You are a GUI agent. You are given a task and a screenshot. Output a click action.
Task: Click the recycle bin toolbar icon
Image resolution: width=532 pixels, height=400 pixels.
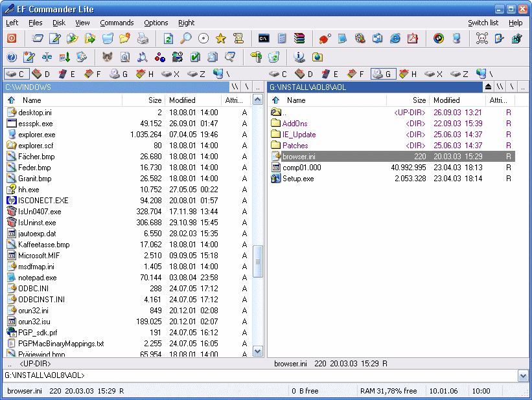click(274, 57)
